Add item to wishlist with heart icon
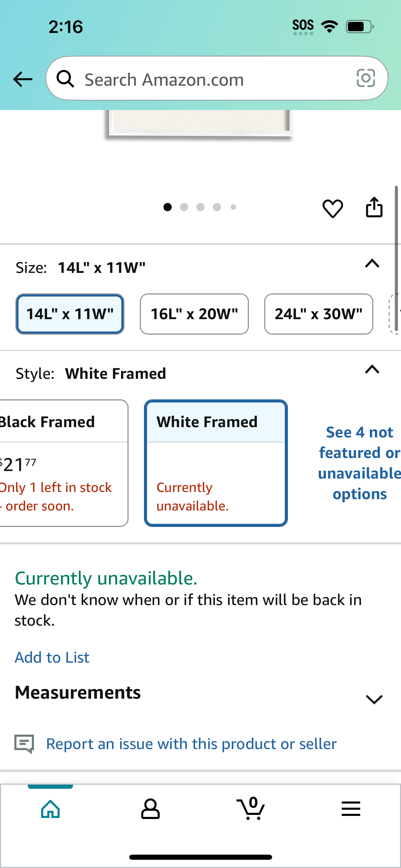 point(332,208)
